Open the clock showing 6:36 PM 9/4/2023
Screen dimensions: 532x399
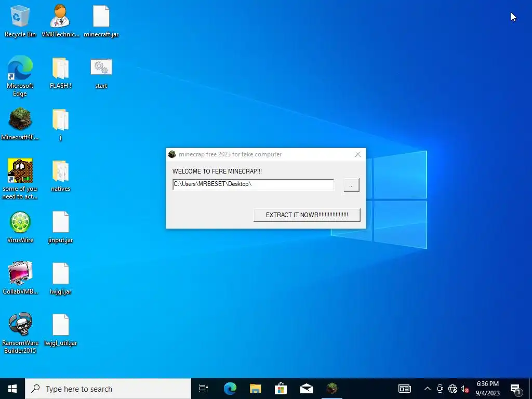(x=487, y=389)
